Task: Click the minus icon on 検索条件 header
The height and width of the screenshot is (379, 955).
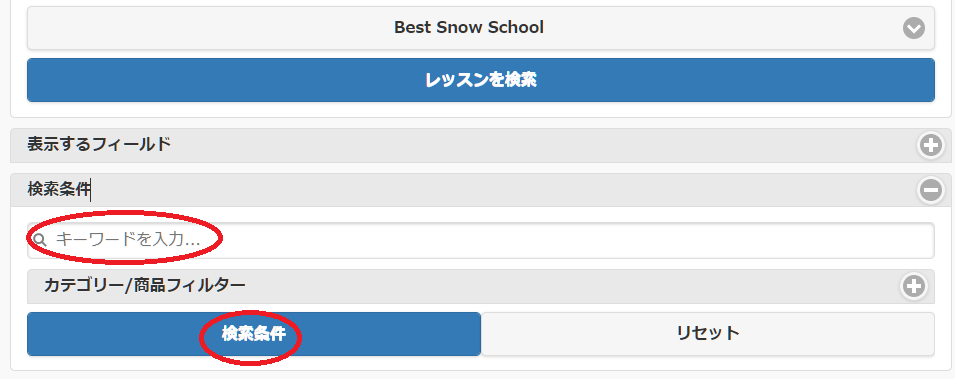Action: 931,190
